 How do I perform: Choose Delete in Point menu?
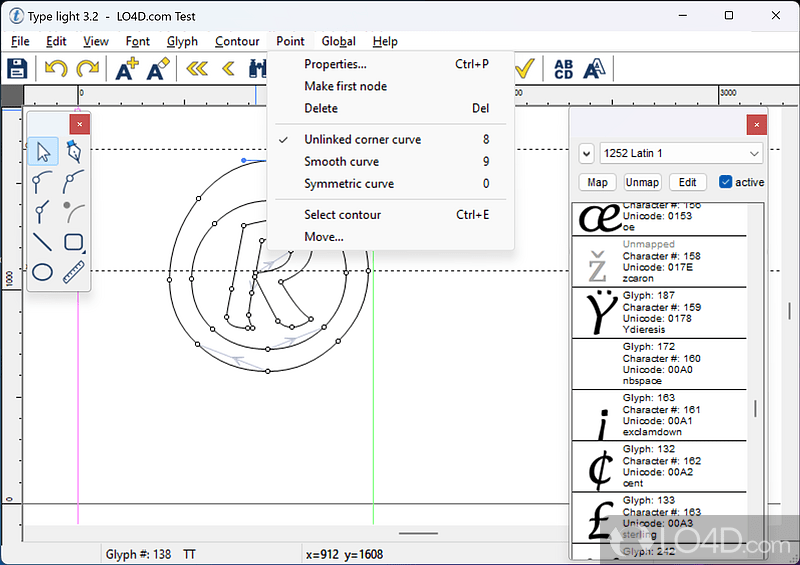390,108
